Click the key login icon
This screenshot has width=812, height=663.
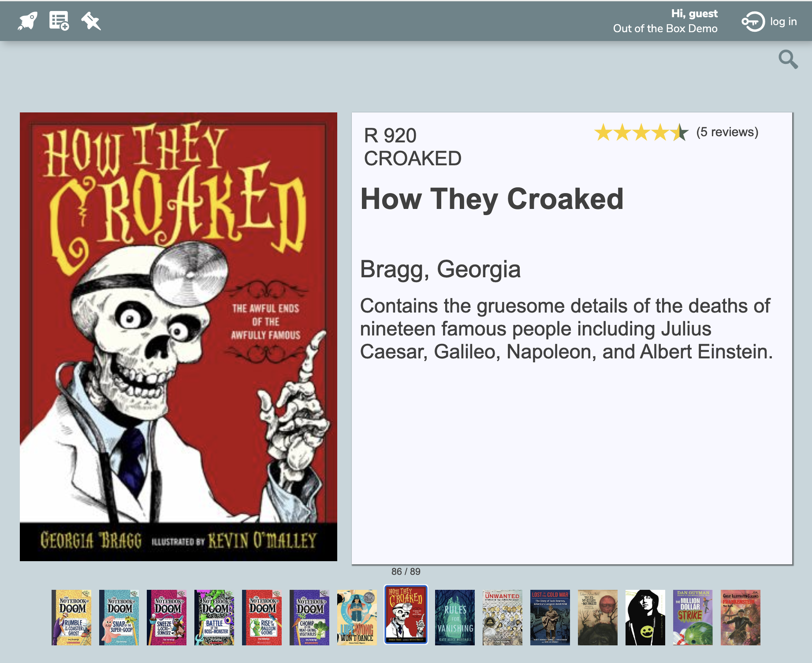point(753,21)
